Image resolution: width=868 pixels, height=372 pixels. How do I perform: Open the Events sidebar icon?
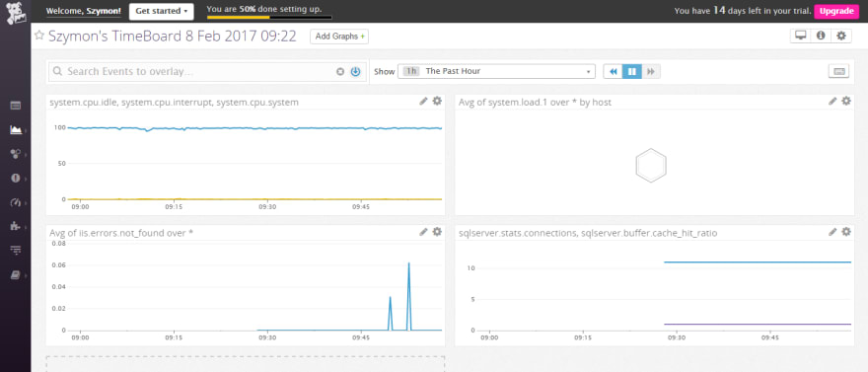[x=16, y=106]
